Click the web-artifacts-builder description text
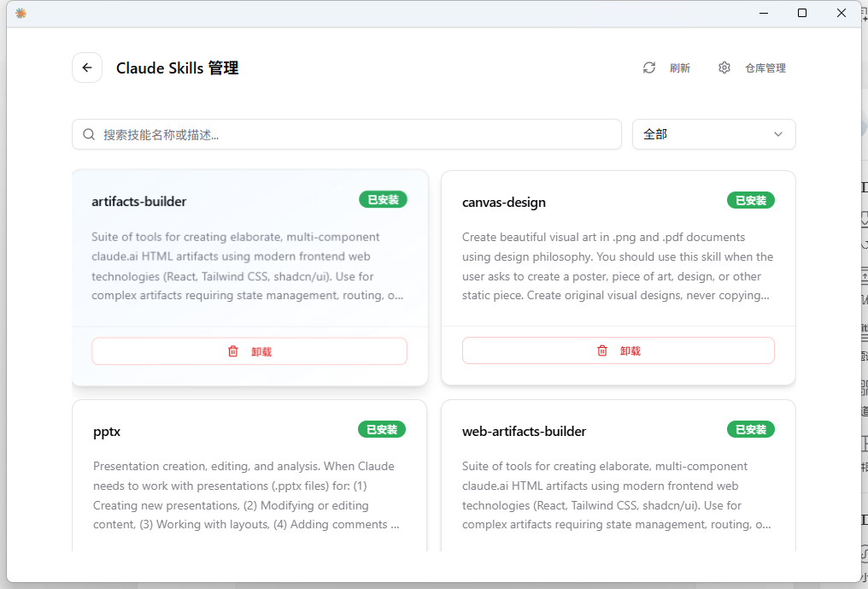868x589 pixels. point(617,495)
